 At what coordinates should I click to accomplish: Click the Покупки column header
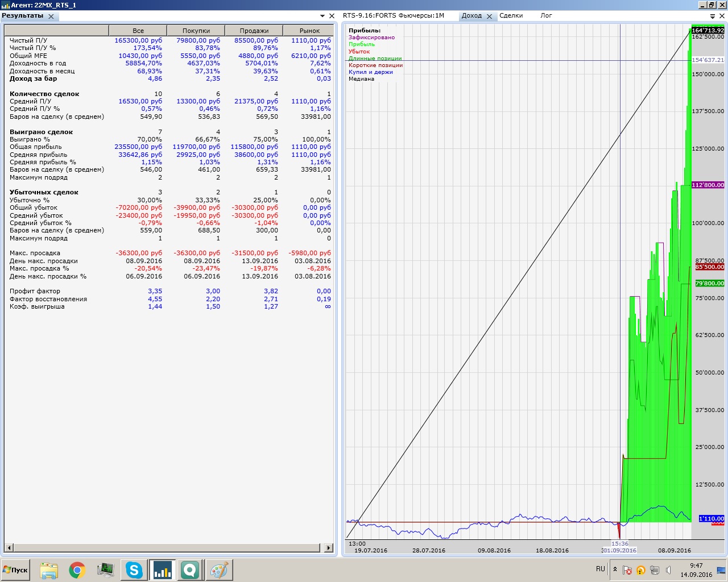[x=196, y=31]
